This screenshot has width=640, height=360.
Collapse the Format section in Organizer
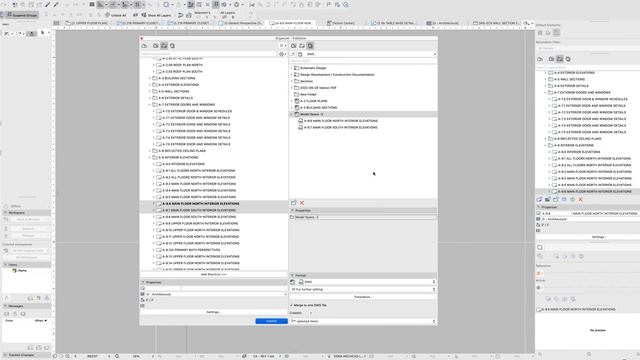coord(292,276)
